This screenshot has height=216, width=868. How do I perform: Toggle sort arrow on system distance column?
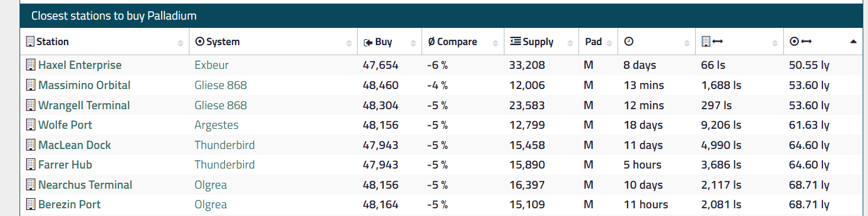pyautogui.click(x=853, y=42)
